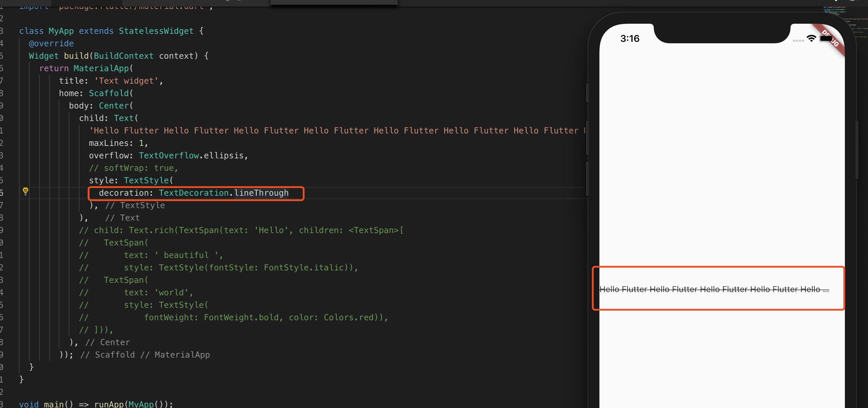The height and width of the screenshot is (408, 868).
Task: Click the lineThrough token in the editor
Action: [x=261, y=193]
